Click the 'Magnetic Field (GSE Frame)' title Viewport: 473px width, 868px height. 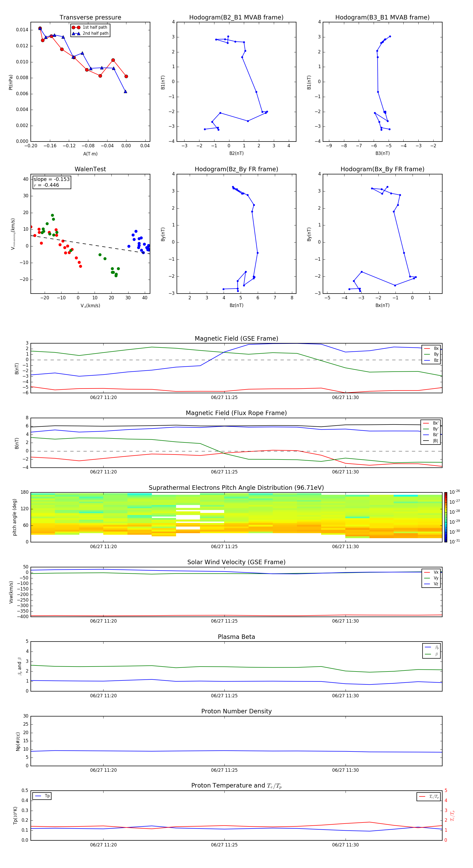pyautogui.click(x=236, y=339)
